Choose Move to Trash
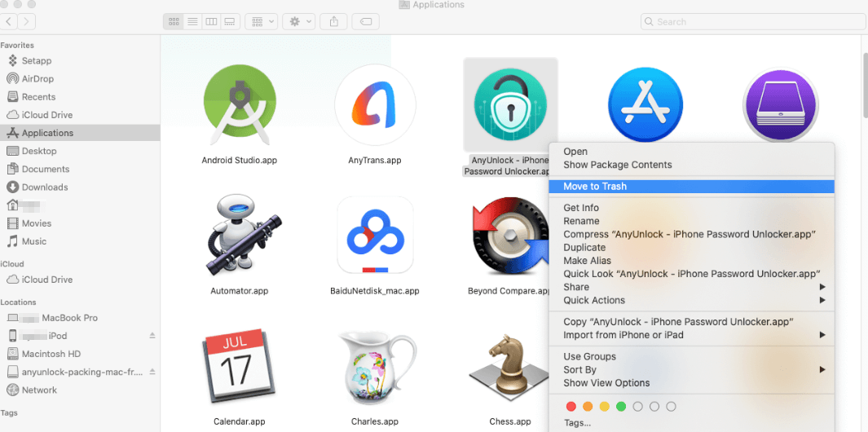This screenshot has width=868, height=432. (691, 187)
